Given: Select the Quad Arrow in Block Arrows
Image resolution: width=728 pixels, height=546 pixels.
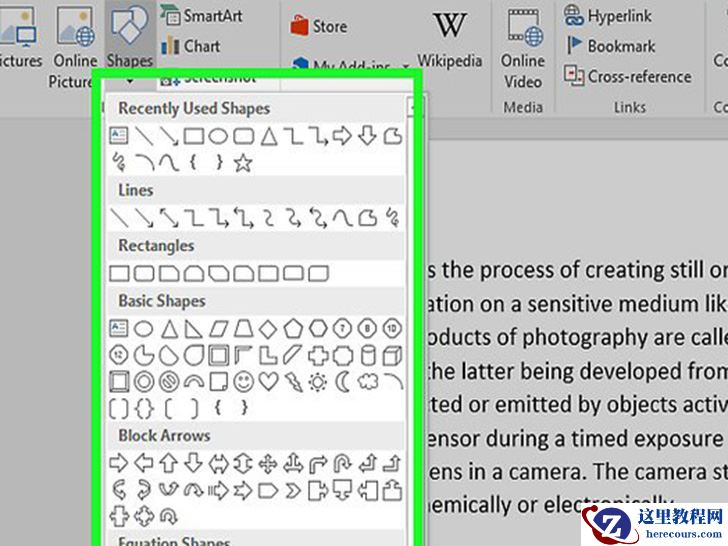Looking at the screenshot, I should coord(268,463).
